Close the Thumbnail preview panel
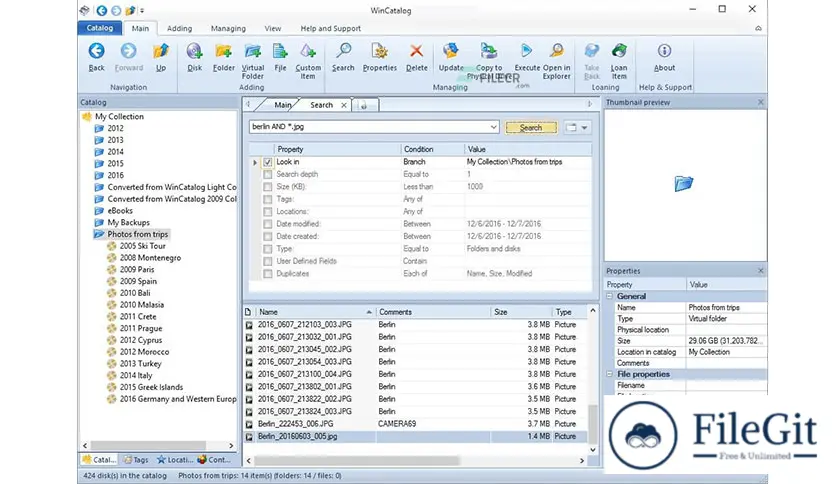 [x=761, y=102]
